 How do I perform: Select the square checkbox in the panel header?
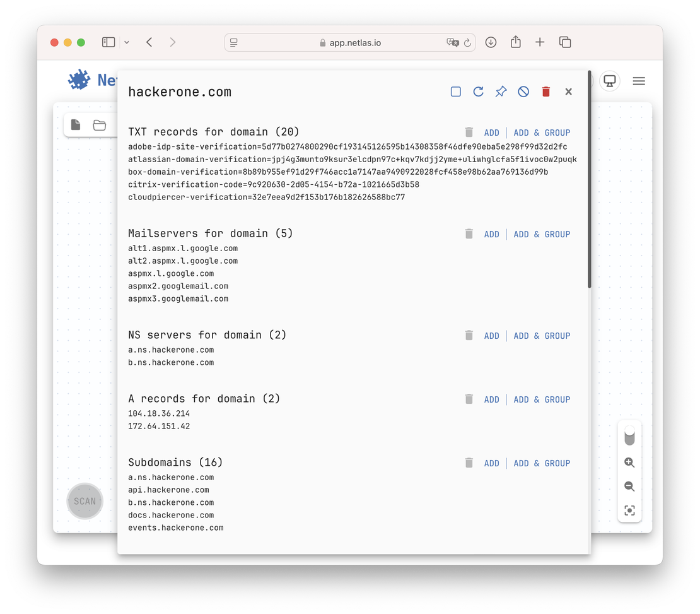[455, 92]
